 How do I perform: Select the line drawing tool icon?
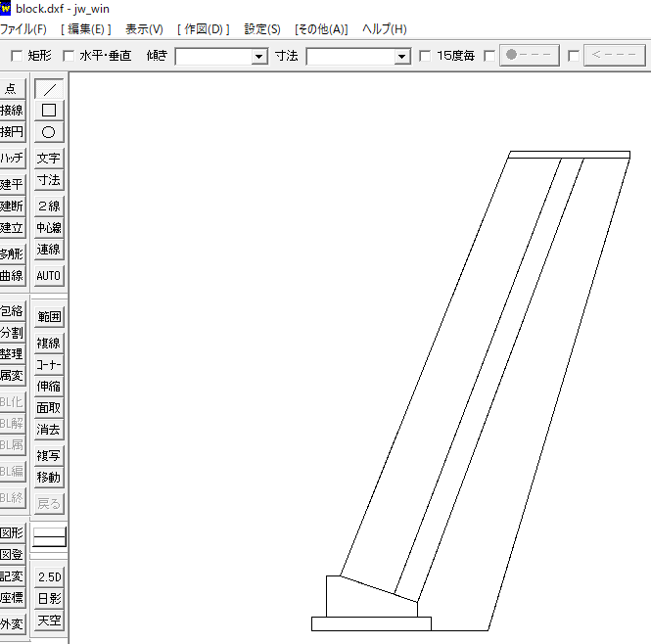(48, 89)
